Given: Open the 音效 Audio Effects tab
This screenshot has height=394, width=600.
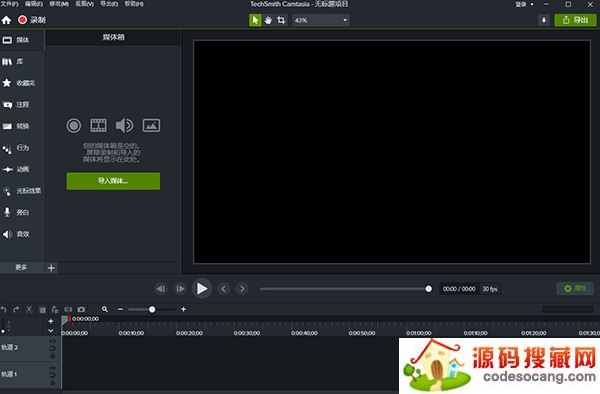Looking at the screenshot, I should (x=22, y=234).
